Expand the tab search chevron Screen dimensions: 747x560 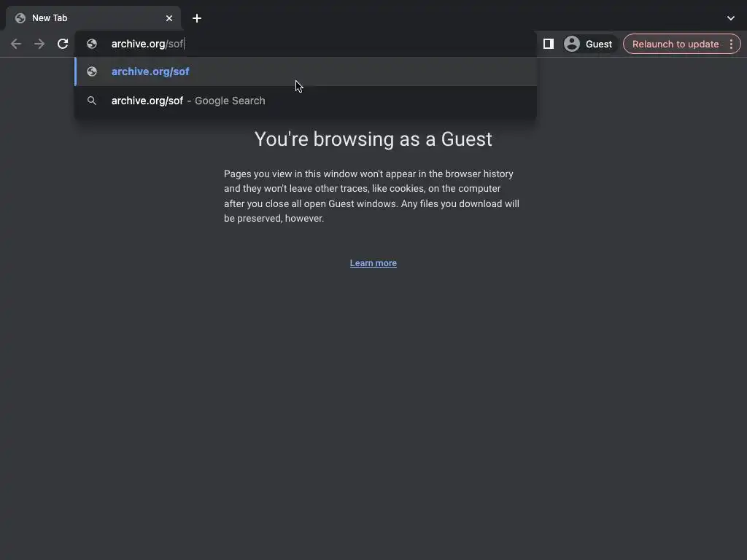731,18
